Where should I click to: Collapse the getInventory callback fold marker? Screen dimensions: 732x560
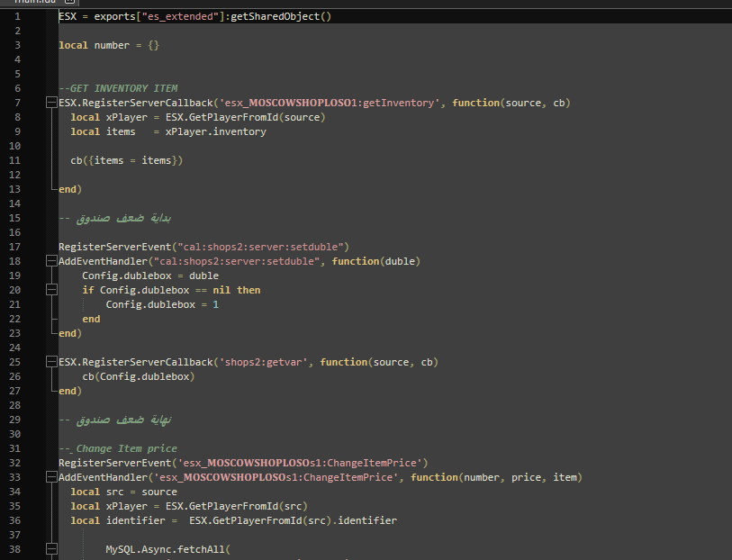coord(51,102)
